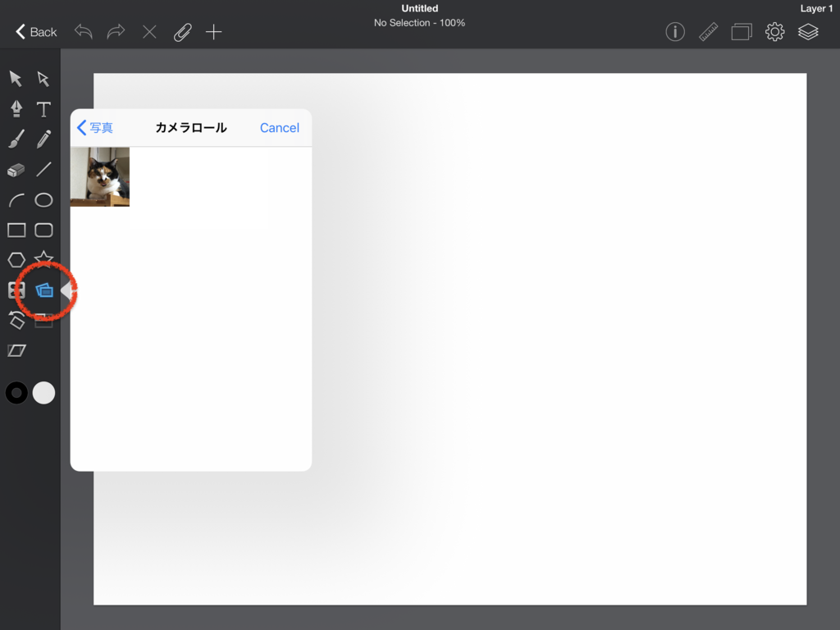This screenshot has width=840, height=630.
Task: Pick the Brush tool
Action: 16,139
